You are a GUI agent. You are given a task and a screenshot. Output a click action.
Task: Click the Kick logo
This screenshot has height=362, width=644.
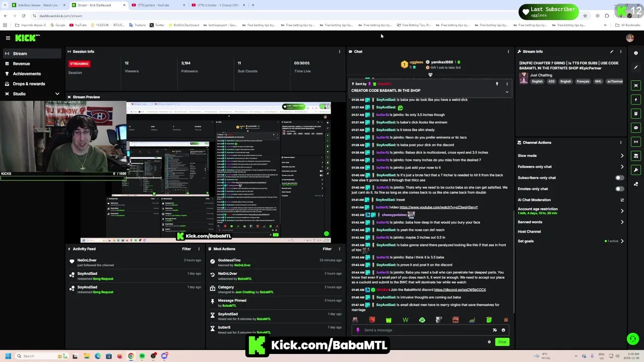coord(26,38)
